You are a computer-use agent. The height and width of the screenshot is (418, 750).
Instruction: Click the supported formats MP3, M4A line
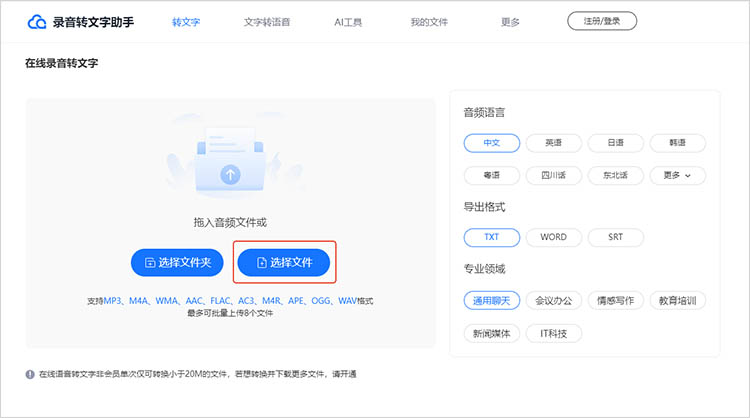[x=230, y=301]
